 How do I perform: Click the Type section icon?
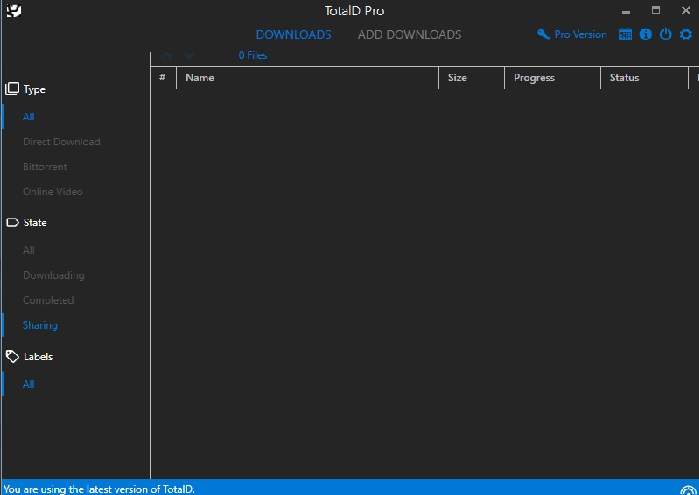pos(12,89)
